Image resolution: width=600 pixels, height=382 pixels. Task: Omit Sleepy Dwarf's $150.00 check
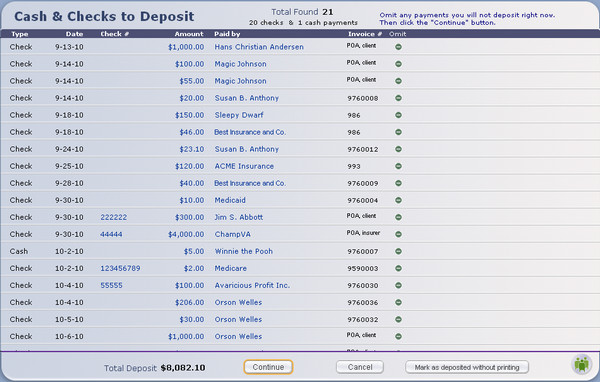point(398,115)
